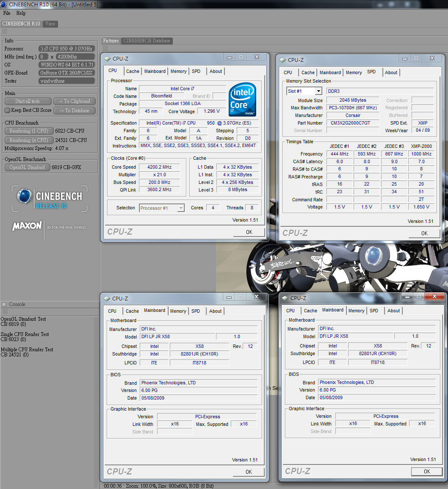Click OK in bottom-right Mainboard window
The image size is (448, 489).
click(427, 472)
